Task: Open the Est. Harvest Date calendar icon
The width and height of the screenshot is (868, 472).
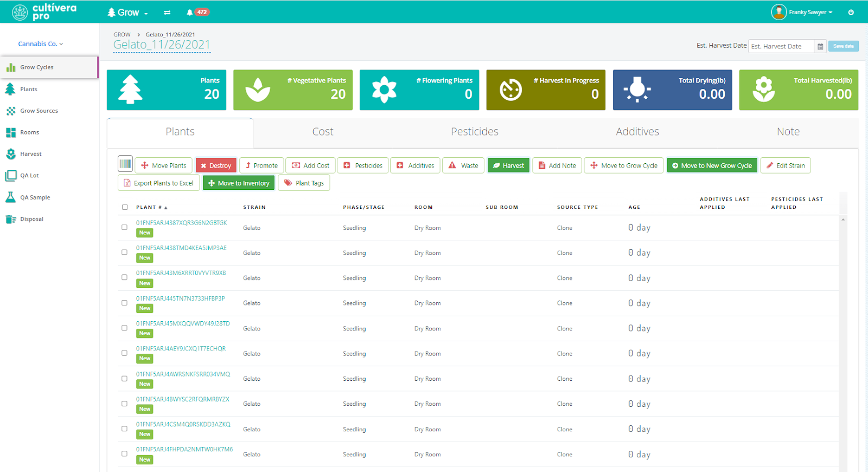Action: 820,46
